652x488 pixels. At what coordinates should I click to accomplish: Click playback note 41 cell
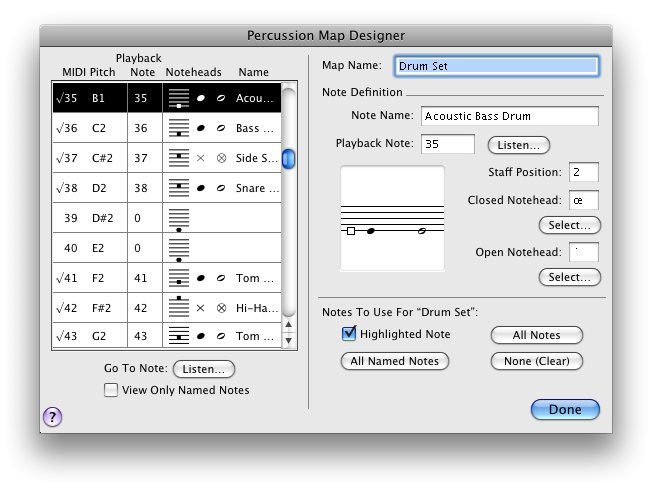coord(141,278)
